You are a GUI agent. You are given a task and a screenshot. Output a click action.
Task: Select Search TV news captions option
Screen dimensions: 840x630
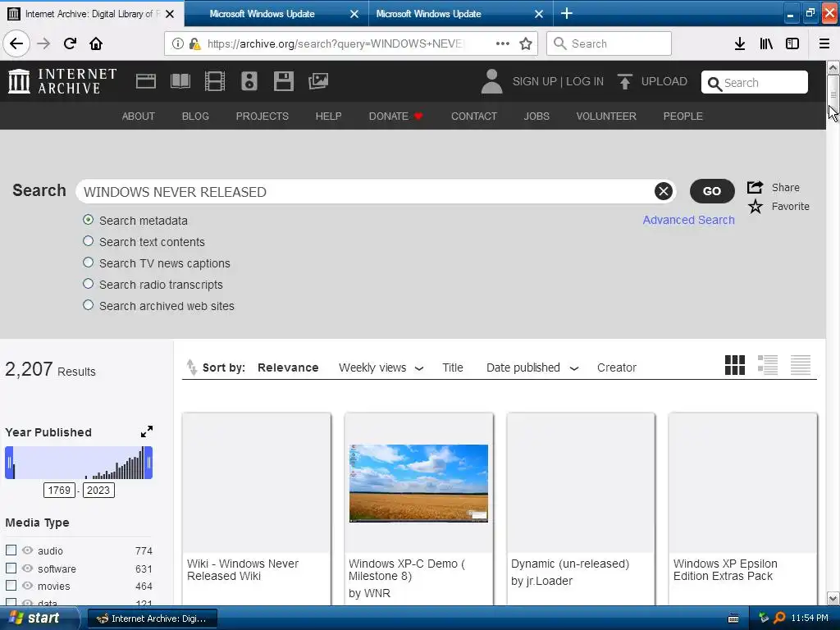tap(89, 262)
